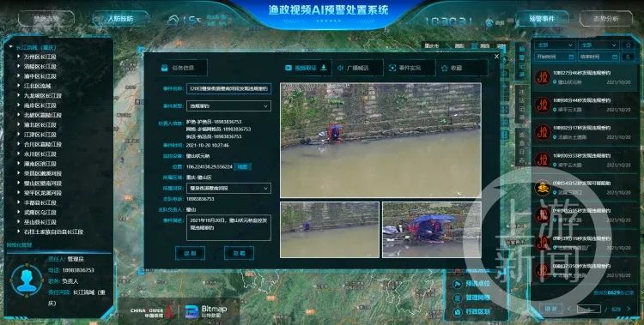Image resolution: width=644 pixels, height=325 pixels.
Task: Close the task information dialog
Action: click(x=496, y=57)
